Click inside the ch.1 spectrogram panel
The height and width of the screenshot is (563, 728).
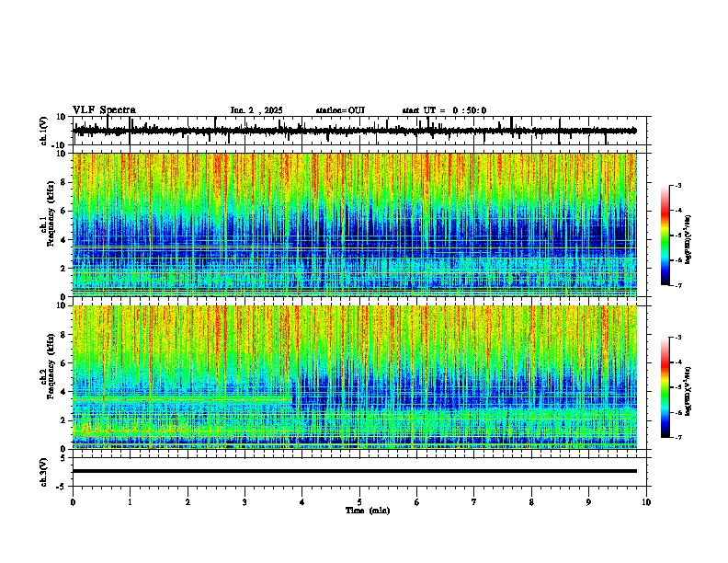354,224
